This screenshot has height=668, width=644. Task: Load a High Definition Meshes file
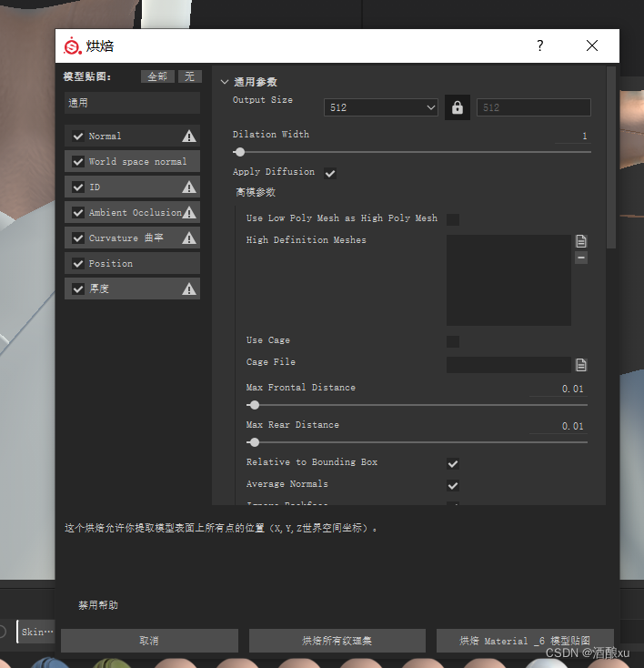tap(581, 241)
